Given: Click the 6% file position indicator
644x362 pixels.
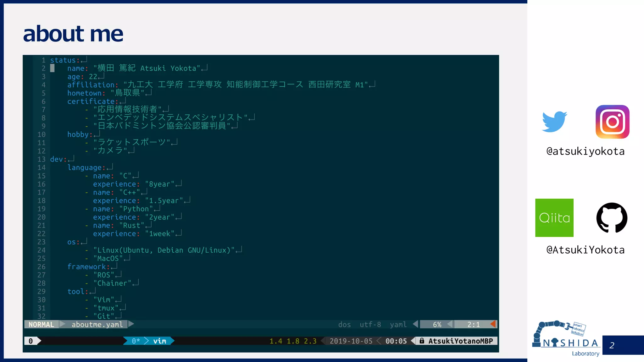Looking at the screenshot, I should (x=437, y=324).
